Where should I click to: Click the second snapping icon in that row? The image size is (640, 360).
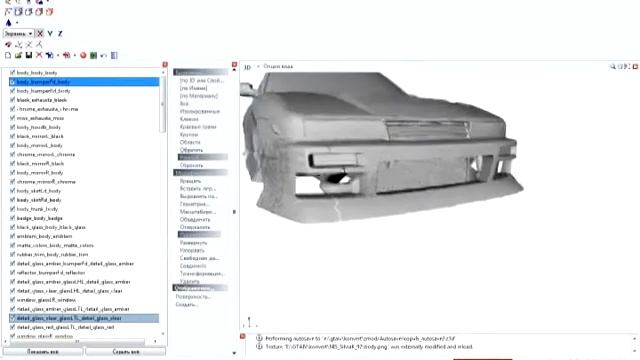[19, 44]
